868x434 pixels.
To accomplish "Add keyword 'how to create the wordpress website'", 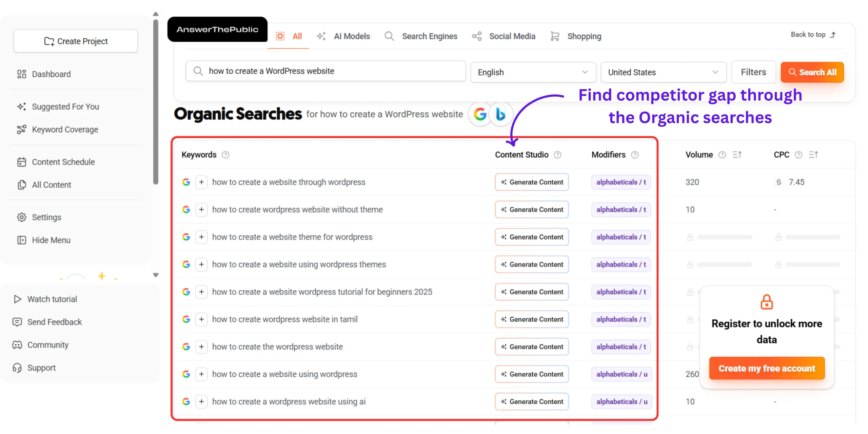I will coord(201,347).
